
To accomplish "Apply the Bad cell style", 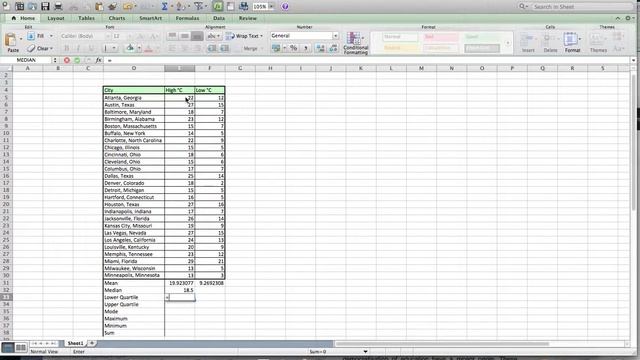I will tap(441, 37).
